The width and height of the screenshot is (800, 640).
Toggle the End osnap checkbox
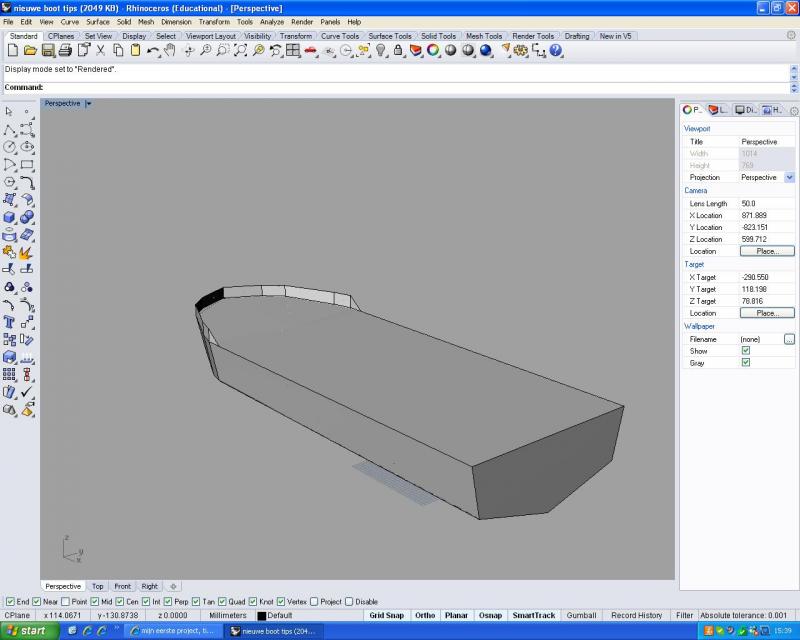click(x=10, y=602)
